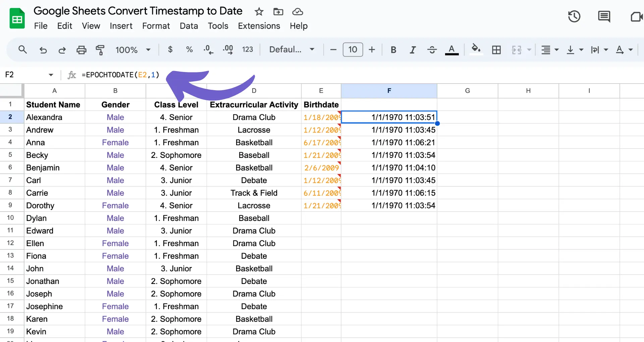Toggle strikethrough formatting
Screen dimensions: 644x342
pos(432,50)
